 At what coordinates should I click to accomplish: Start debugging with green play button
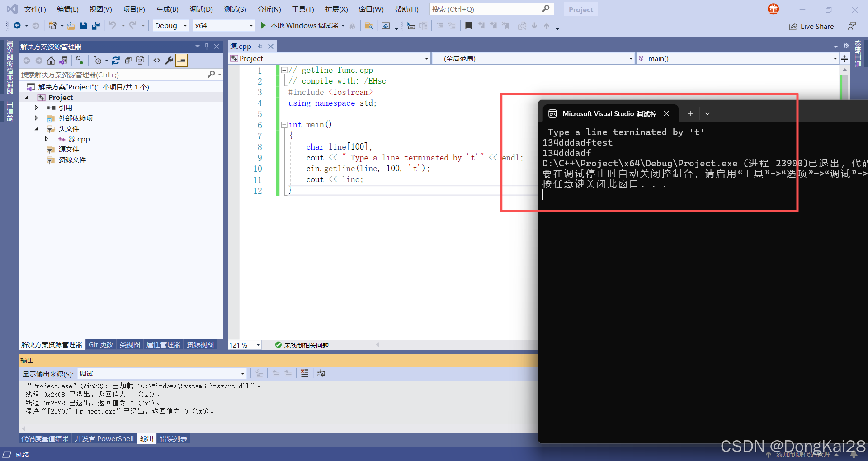[x=263, y=26]
